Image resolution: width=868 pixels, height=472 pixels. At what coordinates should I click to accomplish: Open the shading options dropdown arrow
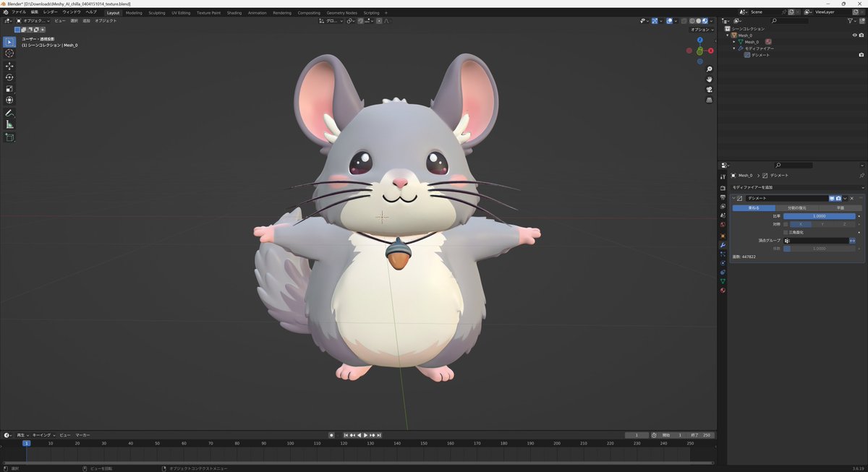[x=712, y=21]
